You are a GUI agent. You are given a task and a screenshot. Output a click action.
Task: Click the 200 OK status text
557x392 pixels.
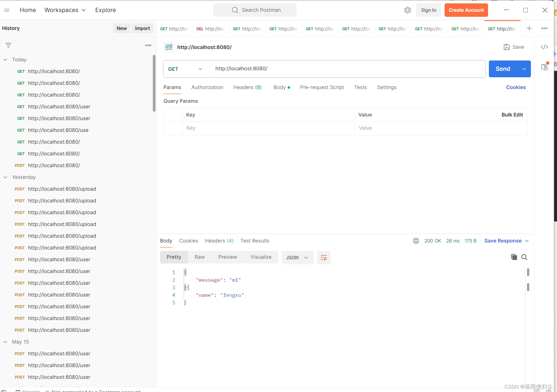(433, 241)
